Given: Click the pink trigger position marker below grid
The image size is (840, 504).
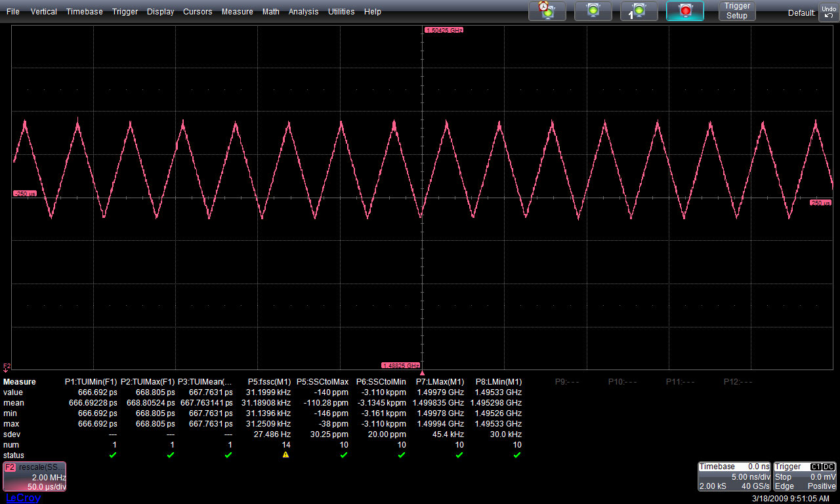Looking at the screenshot, I should (x=422, y=373).
